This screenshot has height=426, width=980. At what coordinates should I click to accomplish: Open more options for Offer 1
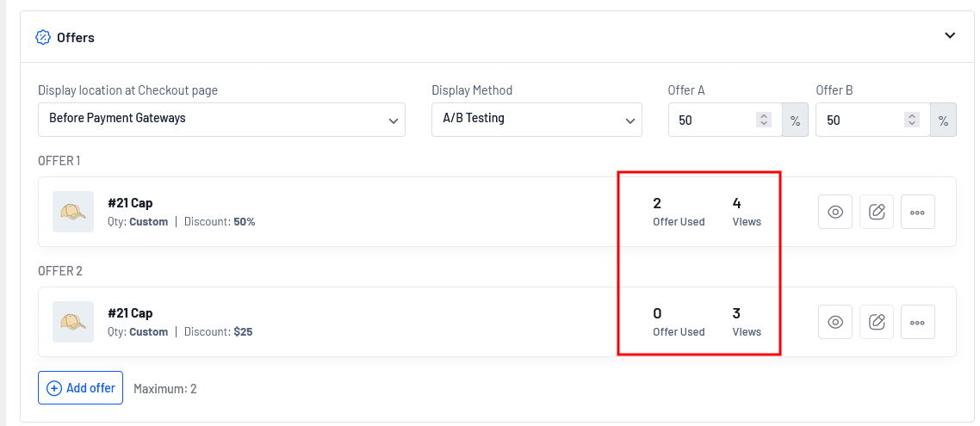click(x=917, y=212)
